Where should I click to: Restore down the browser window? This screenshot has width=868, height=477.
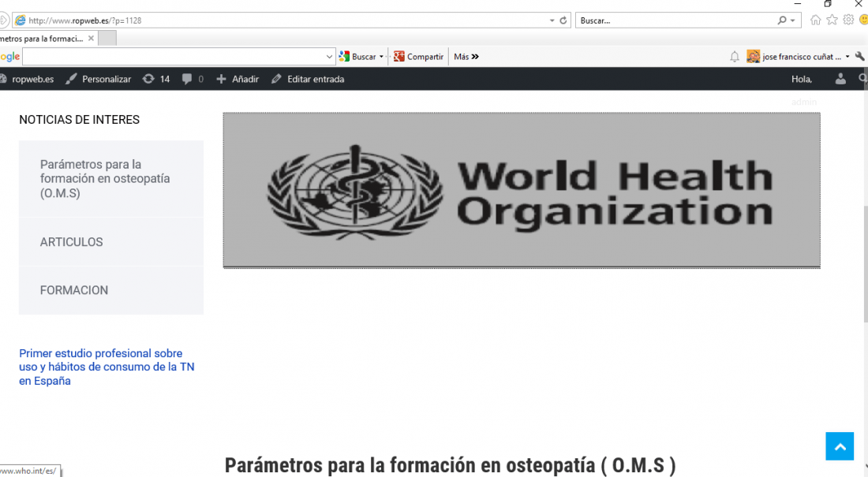tap(828, 4)
